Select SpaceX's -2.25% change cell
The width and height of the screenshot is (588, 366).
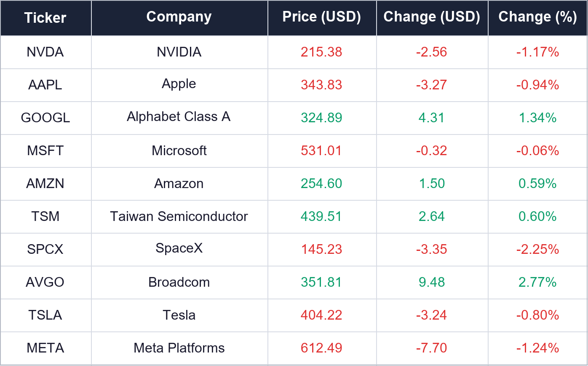click(x=538, y=249)
